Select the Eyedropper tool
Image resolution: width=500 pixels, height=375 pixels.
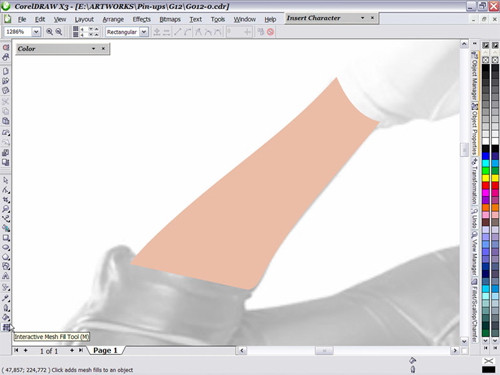[x=5, y=298]
